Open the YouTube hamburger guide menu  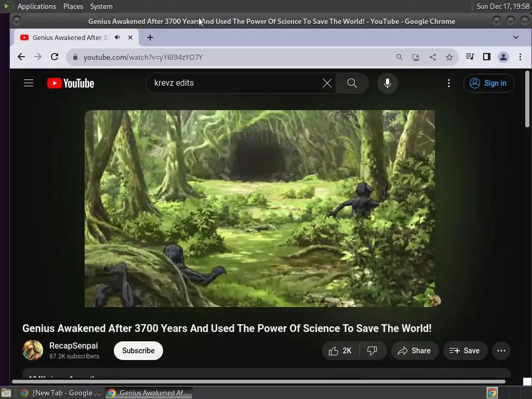(29, 83)
